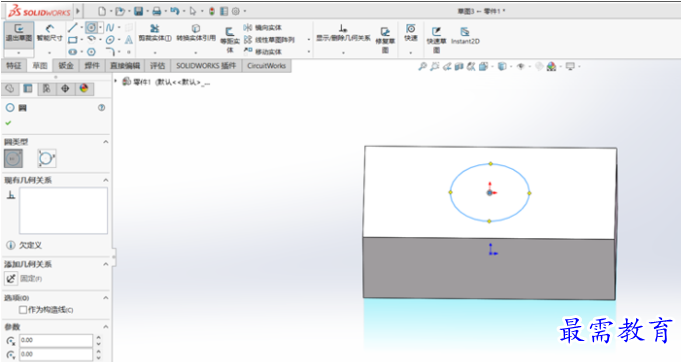The image size is (681, 362).
Task: Switch to the 特征 tab
Action: point(14,66)
